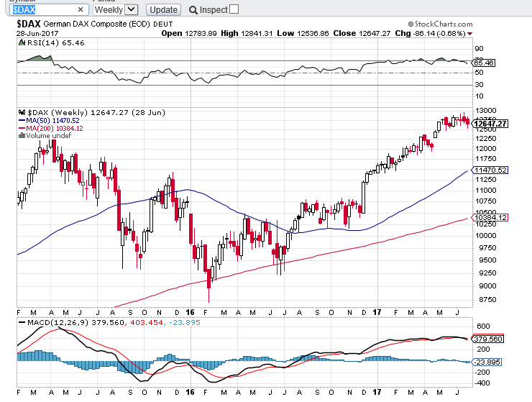This screenshot has height=402, width=532.
Task: Tick the Inspect checkbox
Action: [234, 9]
